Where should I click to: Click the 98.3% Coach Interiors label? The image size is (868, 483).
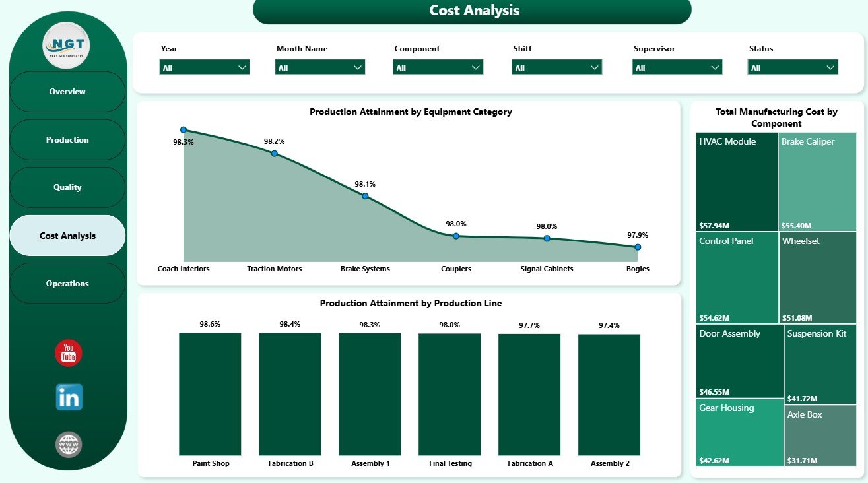183,142
